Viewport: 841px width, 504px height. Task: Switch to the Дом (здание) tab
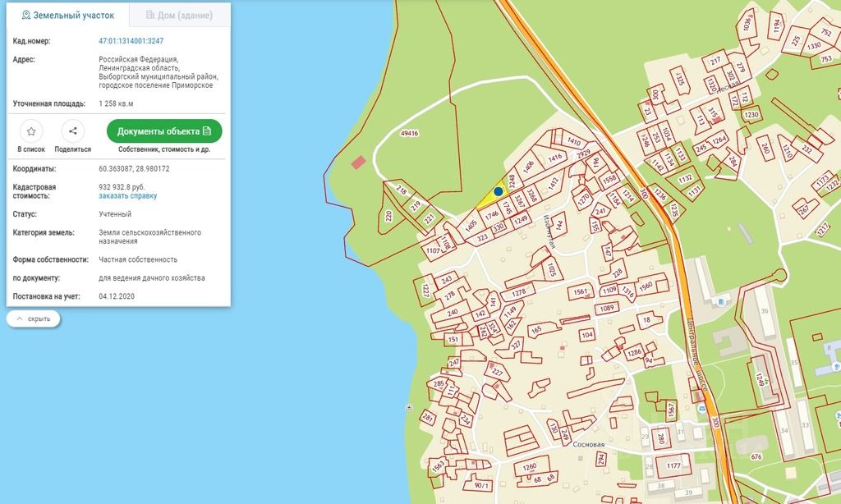(x=179, y=15)
